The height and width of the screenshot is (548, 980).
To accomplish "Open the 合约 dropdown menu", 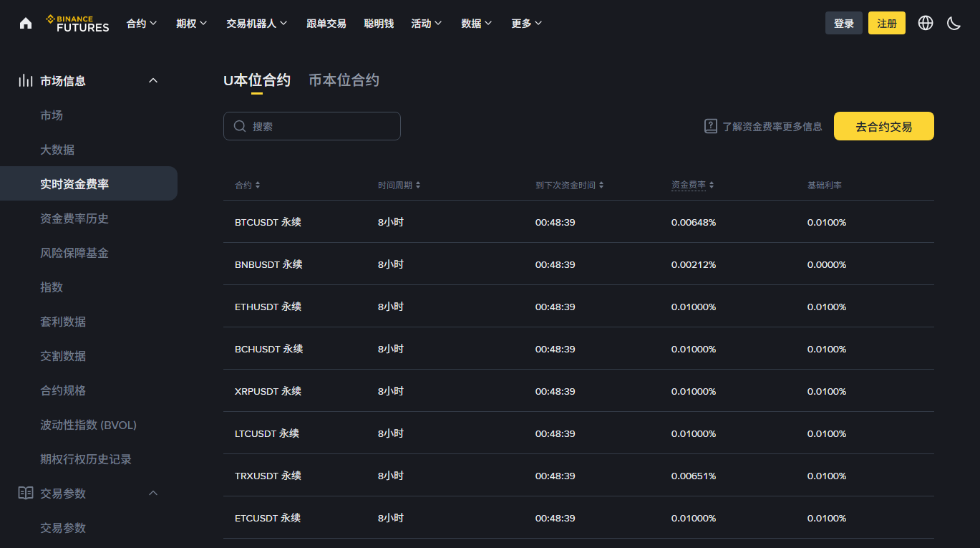I will click(142, 24).
